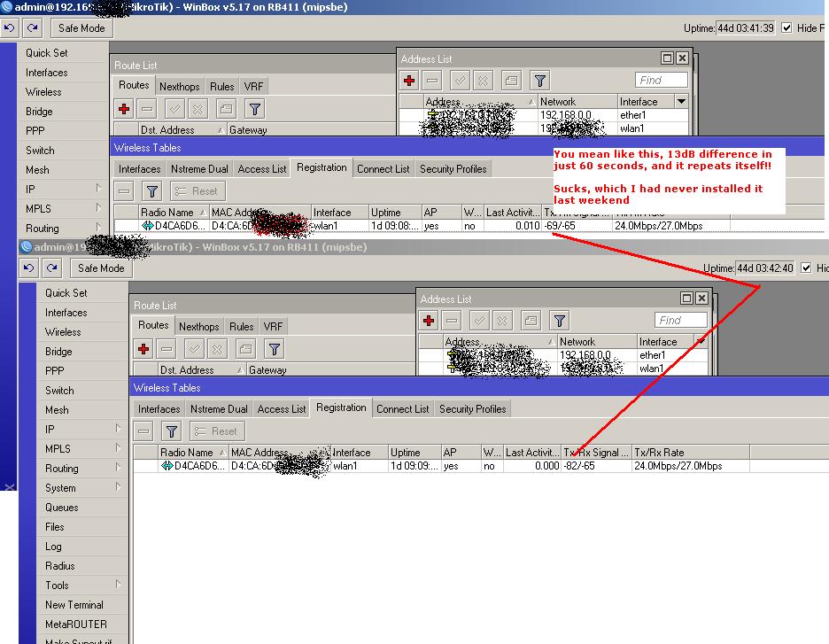This screenshot has width=829, height=644.
Task: Add route with red plus in upper Route List
Action: pyautogui.click(x=124, y=109)
